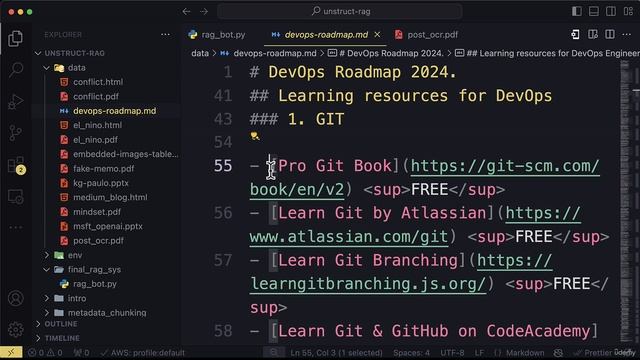Open the Remote Explorer view icon
640x360 pixels.
[16, 197]
